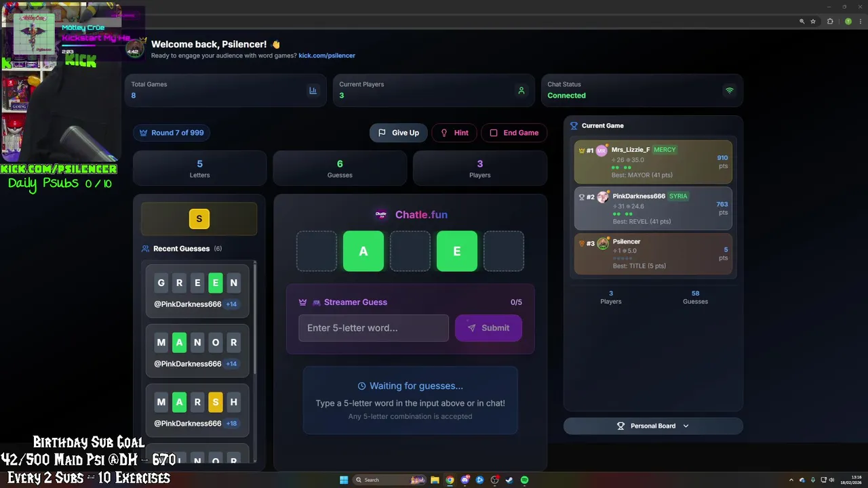This screenshot has height=488, width=868.
Task: Click the Psilencer avatar beside the welcome heading
Action: coord(134,48)
